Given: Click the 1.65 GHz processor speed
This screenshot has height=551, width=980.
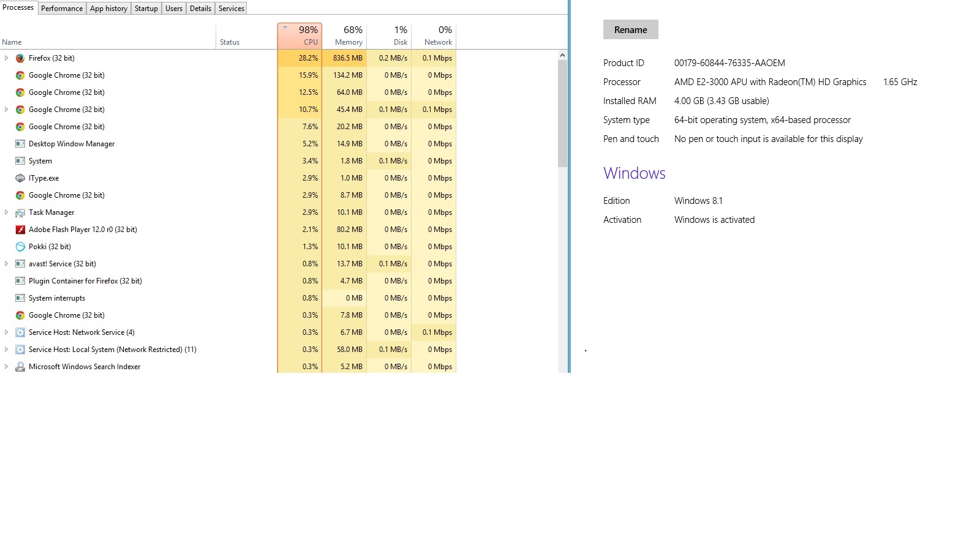Looking at the screenshot, I should [x=900, y=82].
